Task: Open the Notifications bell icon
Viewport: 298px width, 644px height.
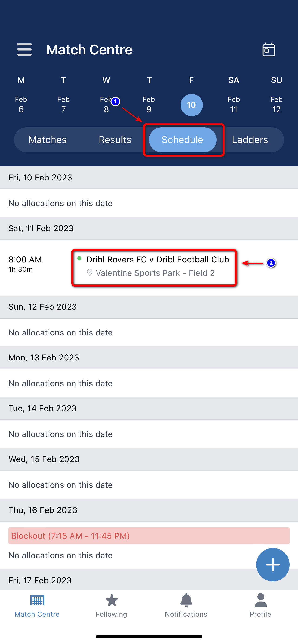Action: [x=186, y=600]
